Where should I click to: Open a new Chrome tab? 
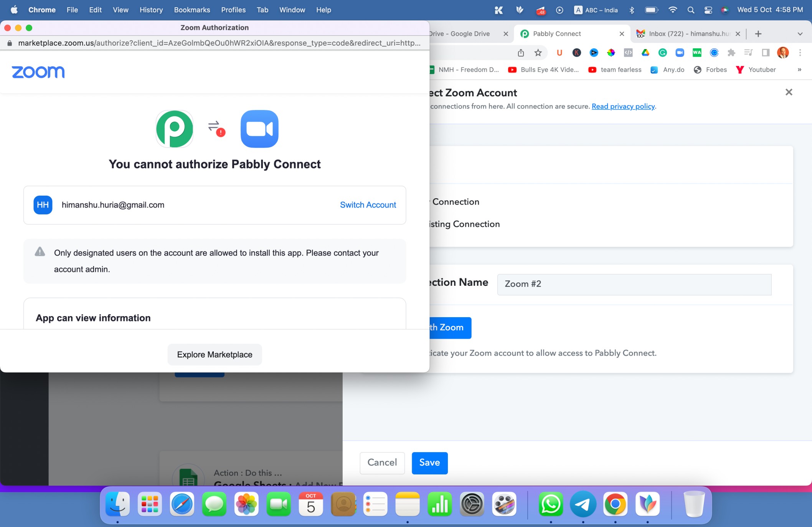click(758, 34)
